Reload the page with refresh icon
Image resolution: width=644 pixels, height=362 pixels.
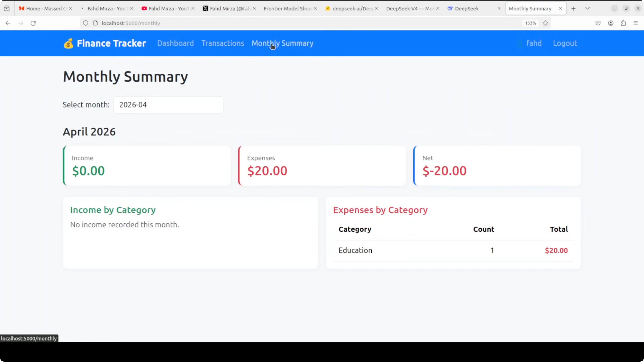[33, 23]
